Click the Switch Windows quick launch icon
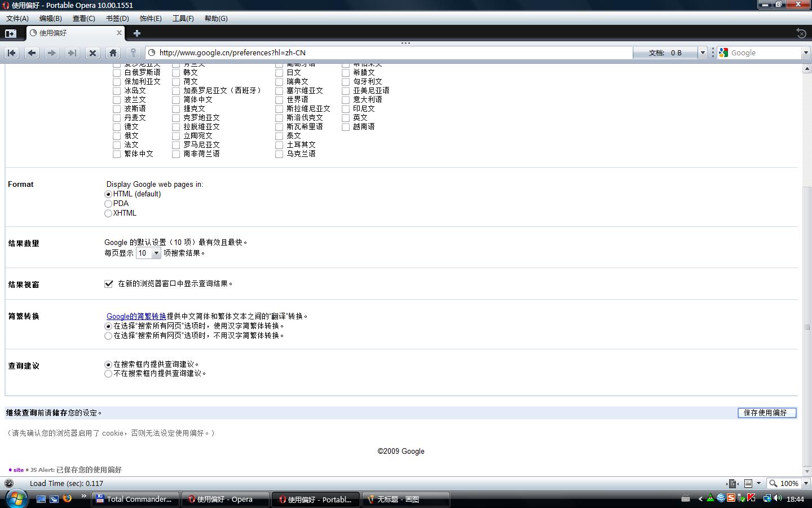Screen dimensions: 812x508 (x=54, y=499)
